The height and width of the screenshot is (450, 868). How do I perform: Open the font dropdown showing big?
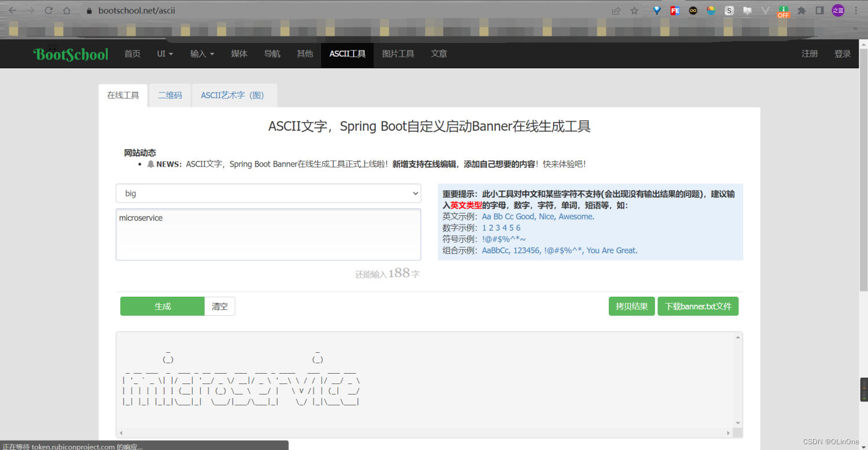coord(269,193)
